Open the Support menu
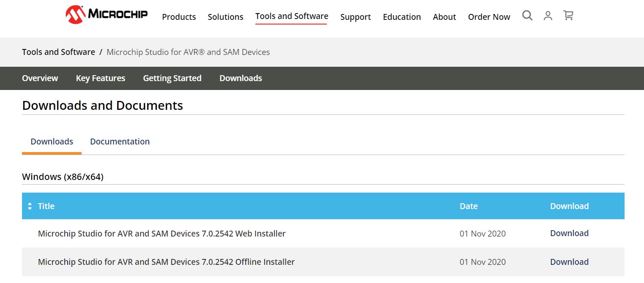Image resolution: width=644 pixels, height=283 pixels. pos(356,17)
